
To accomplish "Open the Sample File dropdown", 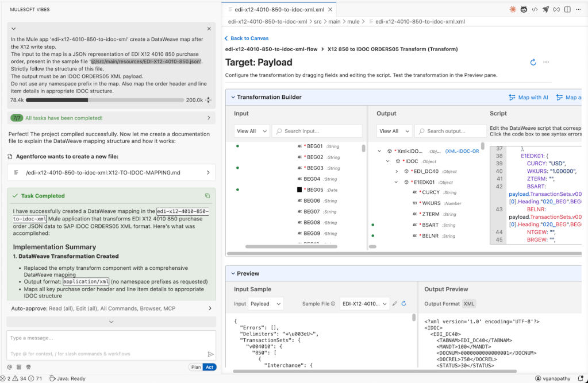I will pos(363,303).
